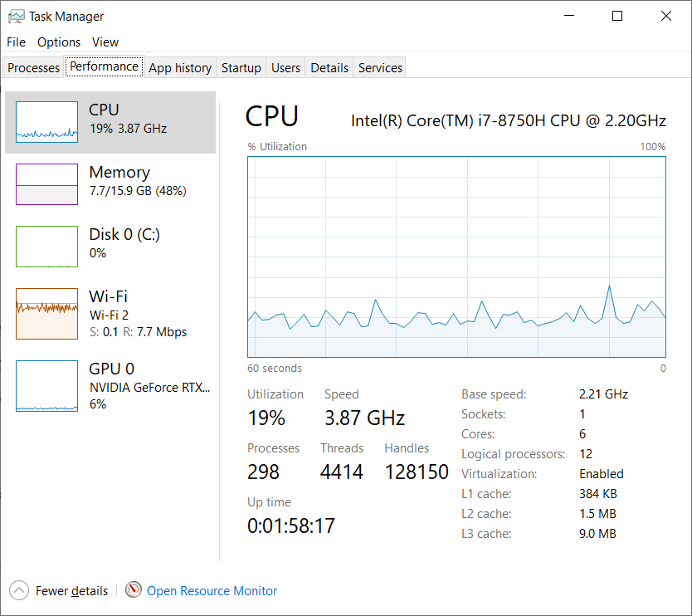Switch to the Processes tab
Image resolution: width=692 pixels, height=616 pixels.
(x=33, y=67)
